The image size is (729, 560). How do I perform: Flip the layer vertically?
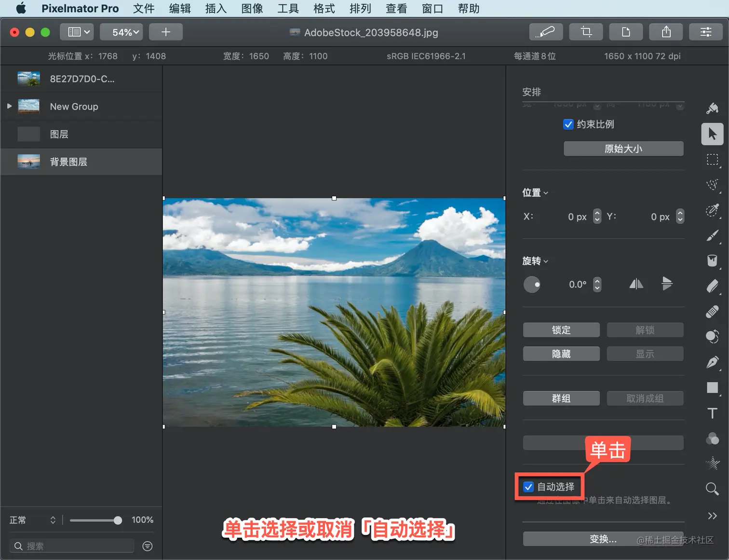tap(667, 284)
